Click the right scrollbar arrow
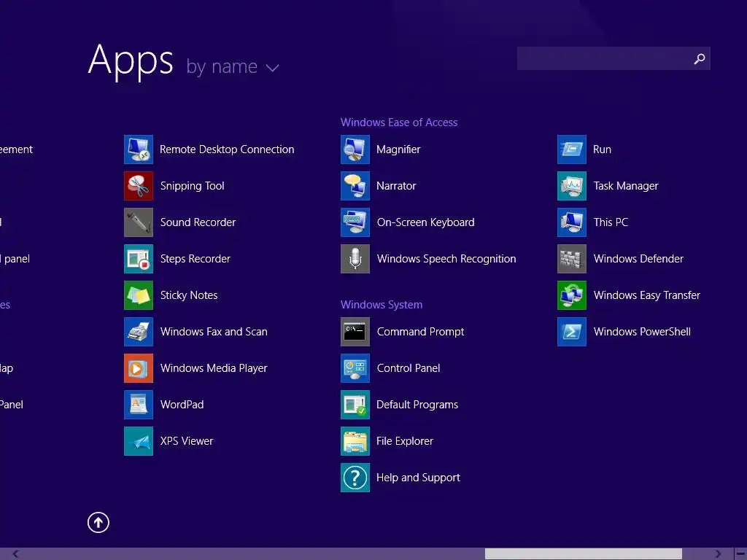 (x=718, y=554)
